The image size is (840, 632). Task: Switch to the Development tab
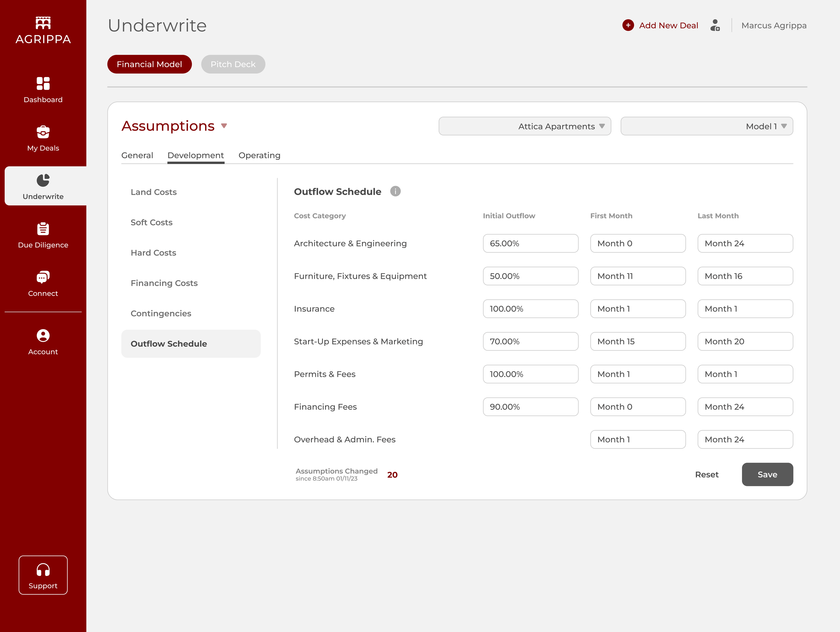click(196, 155)
